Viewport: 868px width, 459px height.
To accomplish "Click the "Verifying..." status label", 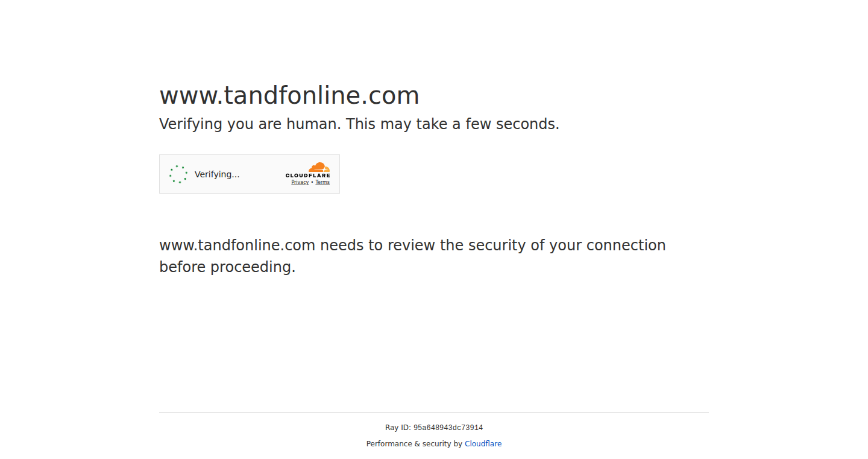I will pos(217,174).
